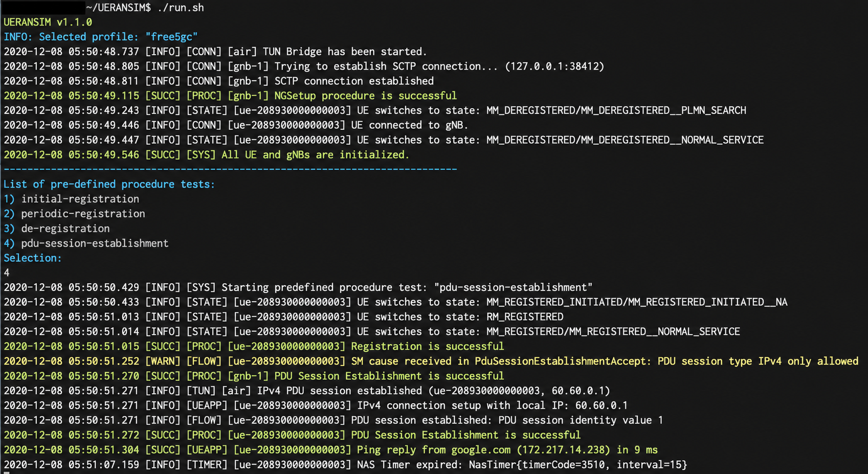
Task: Click 'NGSetup procedure is successful' line
Action: coord(230,96)
